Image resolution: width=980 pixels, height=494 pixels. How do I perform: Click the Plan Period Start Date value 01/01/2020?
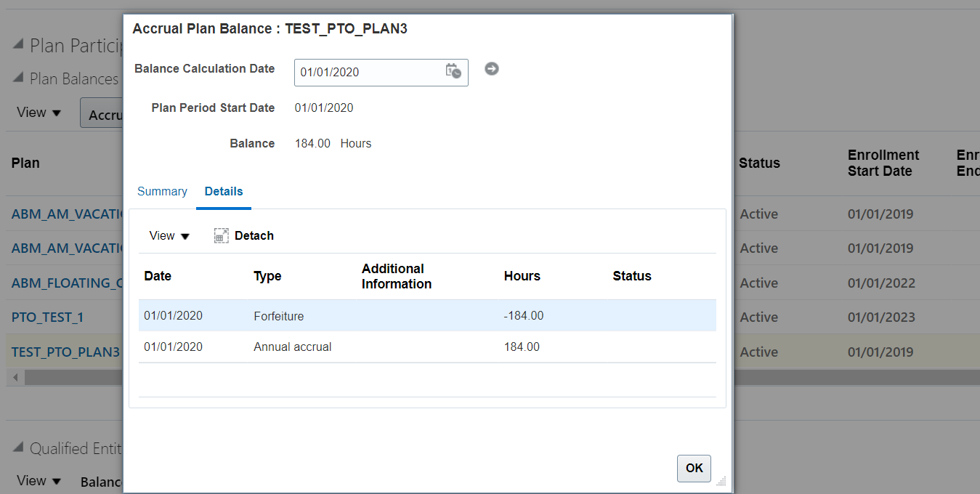tap(324, 108)
